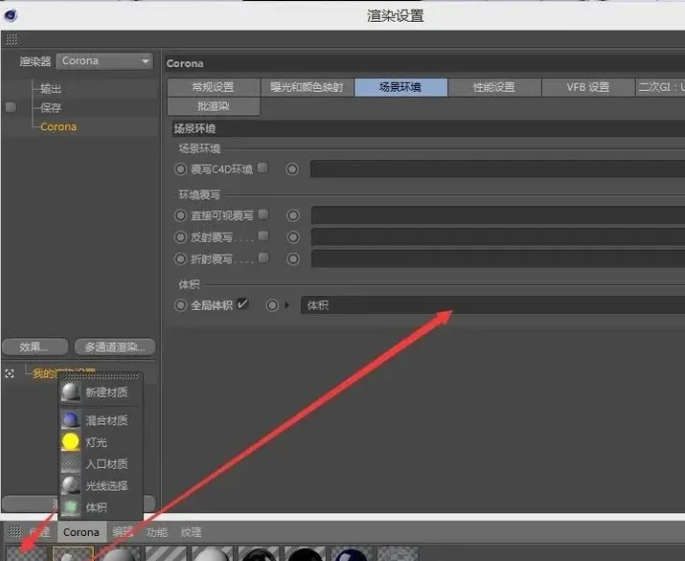Viewport: 685px width, 561px height.
Task: Uncheck the 全局体积 checkbox
Action: click(243, 304)
